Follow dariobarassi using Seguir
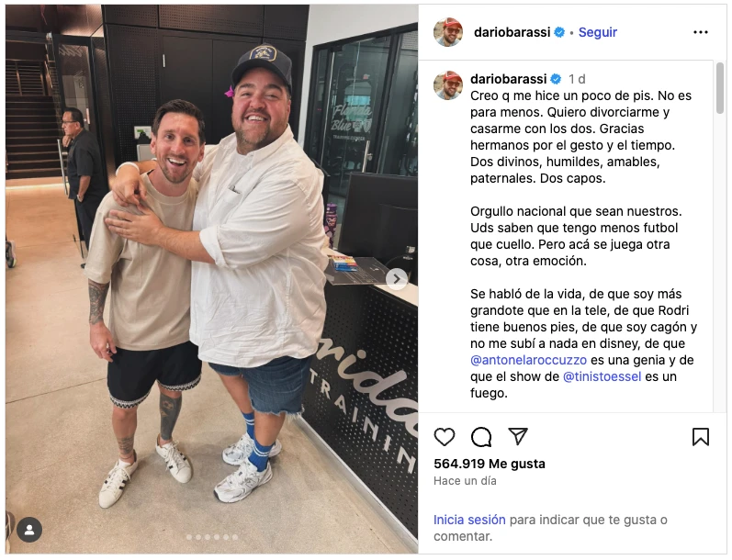Screen dimensions: 732x560 598,32
